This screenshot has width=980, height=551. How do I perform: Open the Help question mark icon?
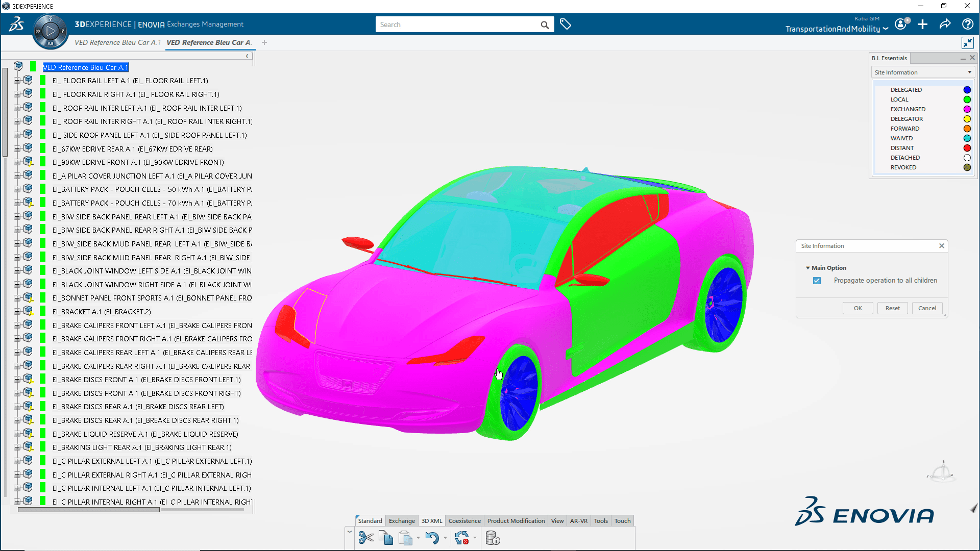pyautogui.click(x=967, y=24)
